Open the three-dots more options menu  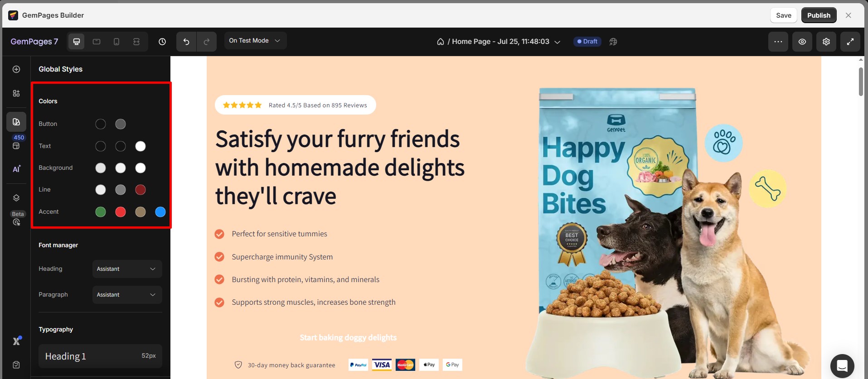click(x=778, y=42)
